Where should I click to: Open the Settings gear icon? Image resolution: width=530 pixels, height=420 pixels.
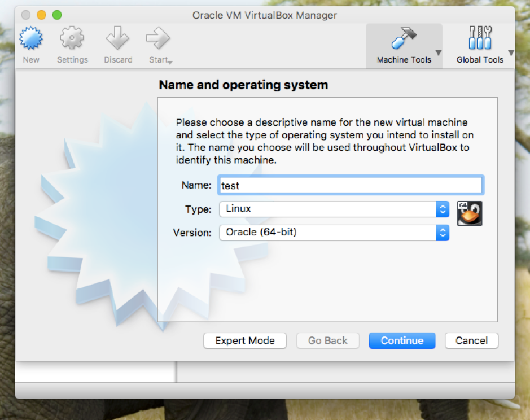[72, 37]
